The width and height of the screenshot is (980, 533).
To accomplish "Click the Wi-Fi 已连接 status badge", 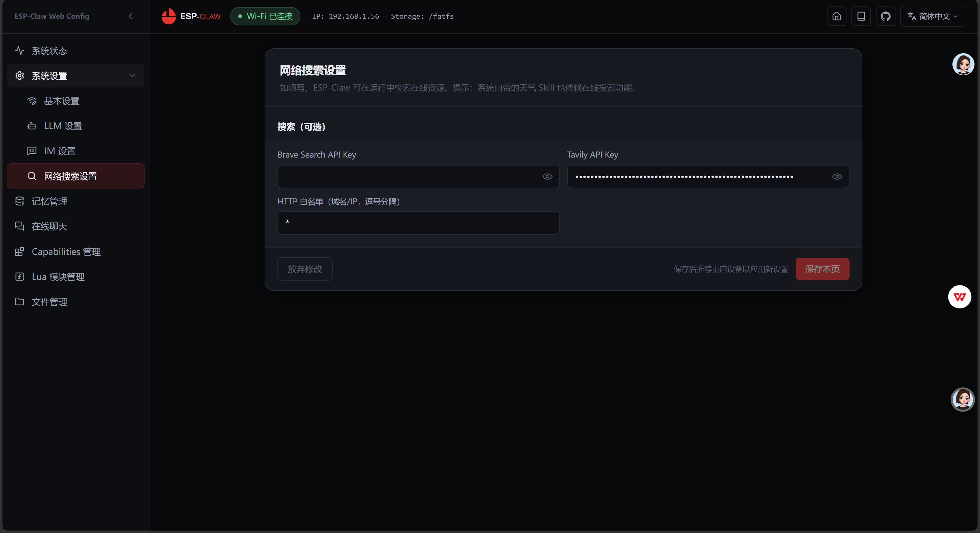I will (x=265, y=16).
